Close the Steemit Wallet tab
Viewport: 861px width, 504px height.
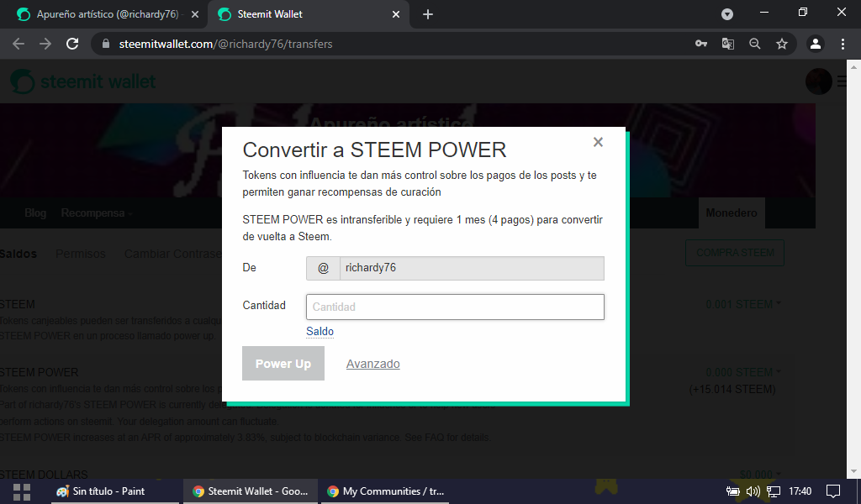tap(396, 14)
